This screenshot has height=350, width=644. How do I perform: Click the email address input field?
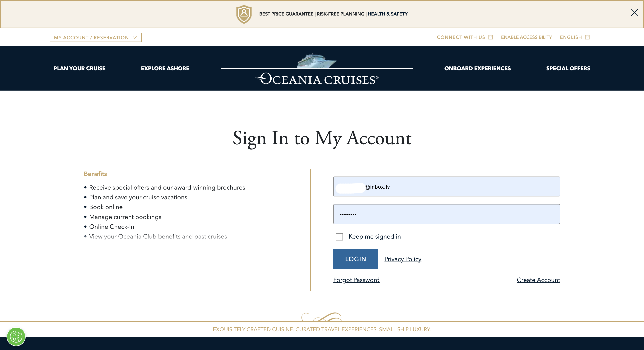(447, 187)
